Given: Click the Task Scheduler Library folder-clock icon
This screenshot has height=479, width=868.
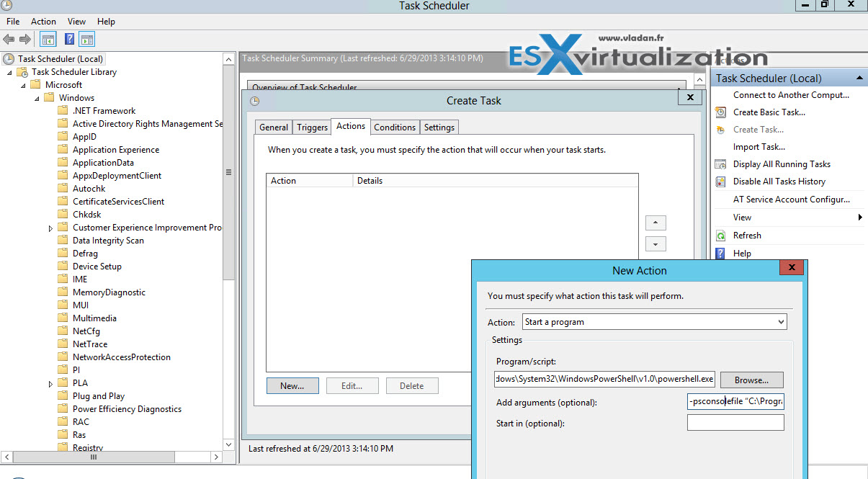Looking at the screenshot, I should [22, 72].
